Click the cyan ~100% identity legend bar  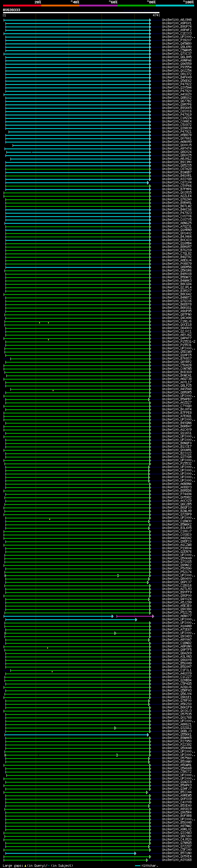(175, 6)
